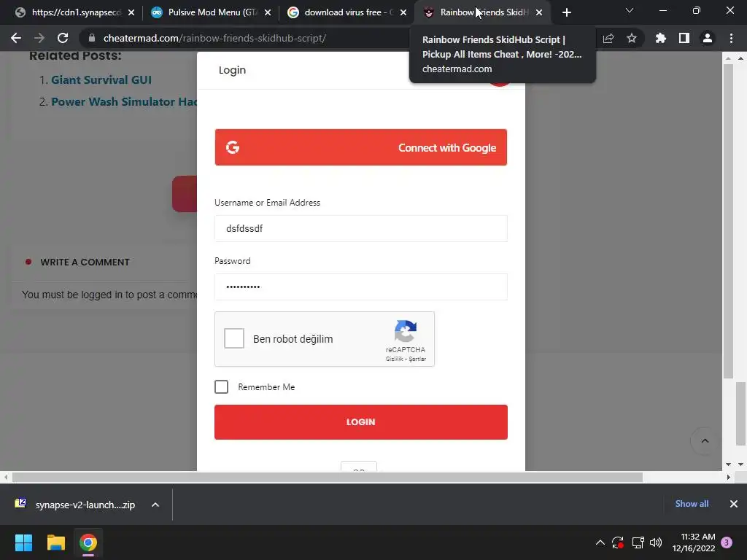Open File Explorer from taskbar
Screen dimensions: 747x560
55,542
